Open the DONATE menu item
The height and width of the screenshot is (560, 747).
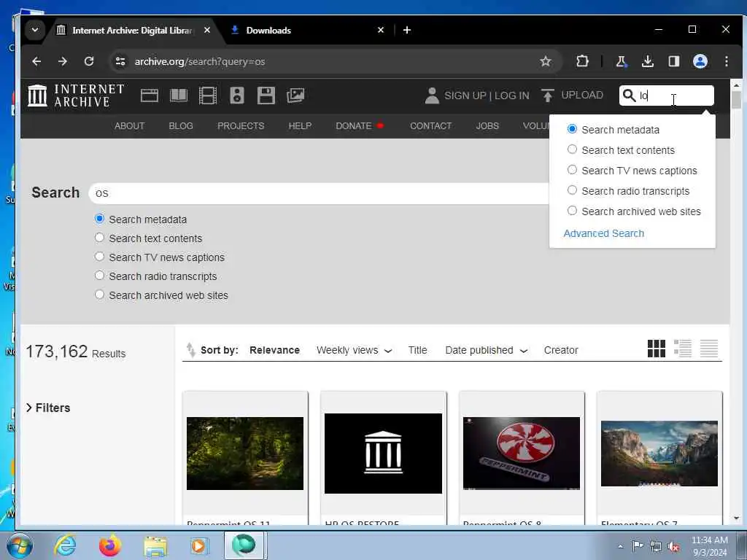[354, 125]
